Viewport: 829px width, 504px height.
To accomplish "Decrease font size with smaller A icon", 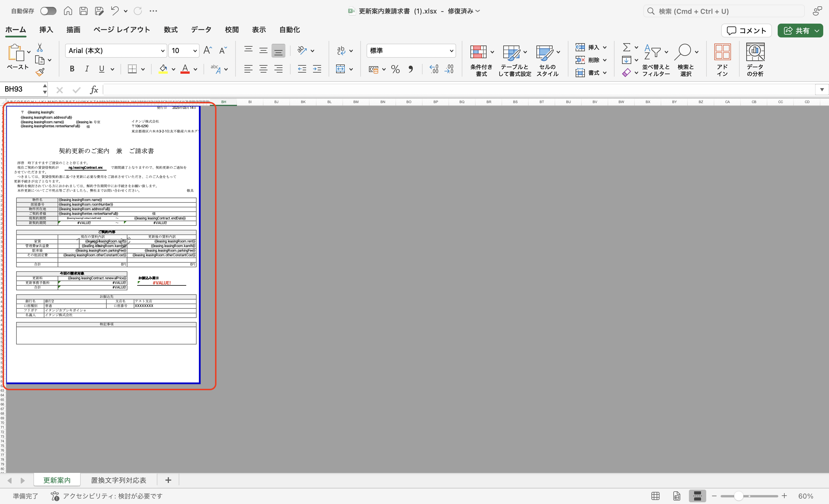I will (x=223, y=50).
